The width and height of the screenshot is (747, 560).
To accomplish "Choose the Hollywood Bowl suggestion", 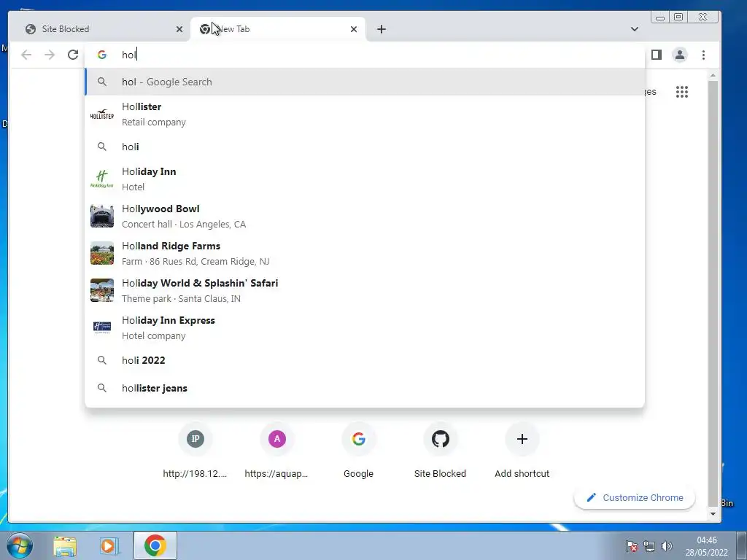I will pos(365,216).
